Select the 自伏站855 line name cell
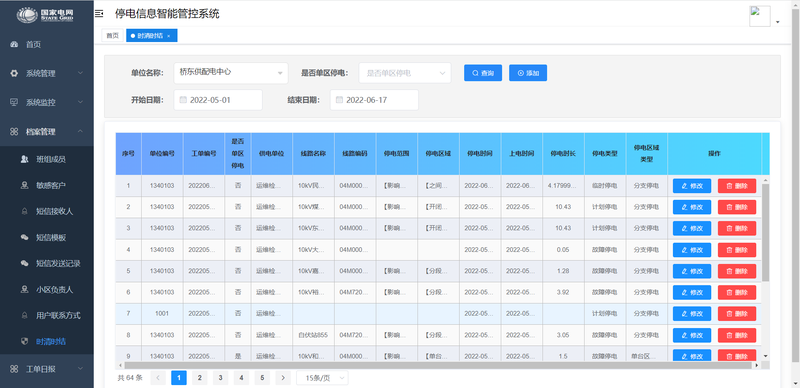800x388 pixels. (x=313, y=335)
